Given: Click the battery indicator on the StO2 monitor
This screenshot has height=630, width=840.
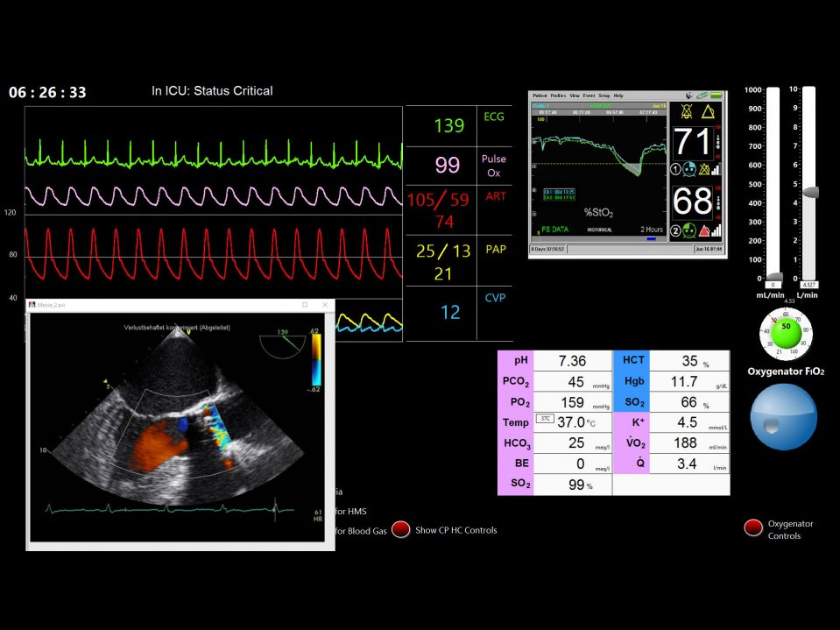Looking at the screenshot, I should 716,95.
